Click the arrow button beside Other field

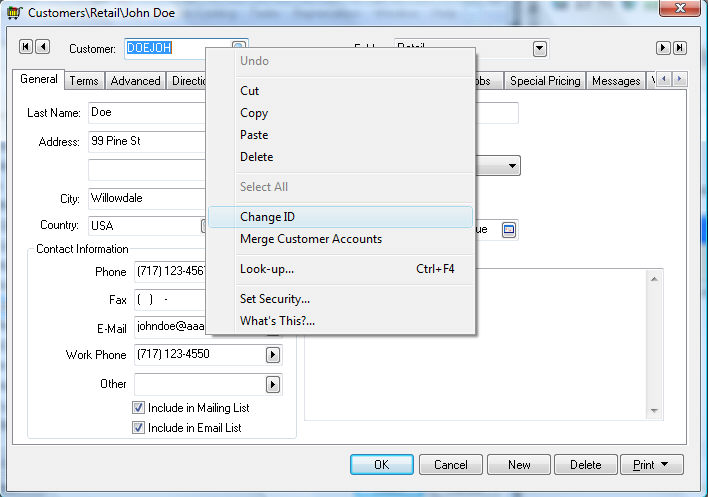[x=272, y=384]
